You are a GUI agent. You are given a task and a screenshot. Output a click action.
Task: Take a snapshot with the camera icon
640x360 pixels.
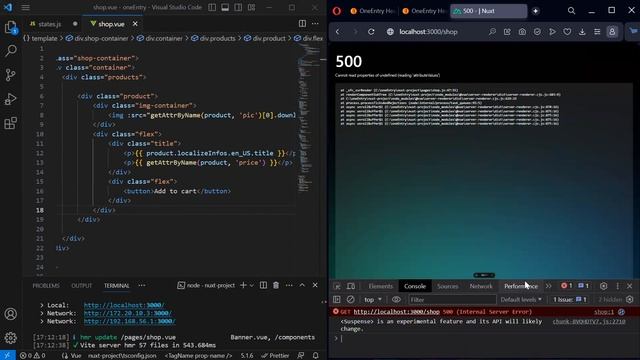coord(522,32)
